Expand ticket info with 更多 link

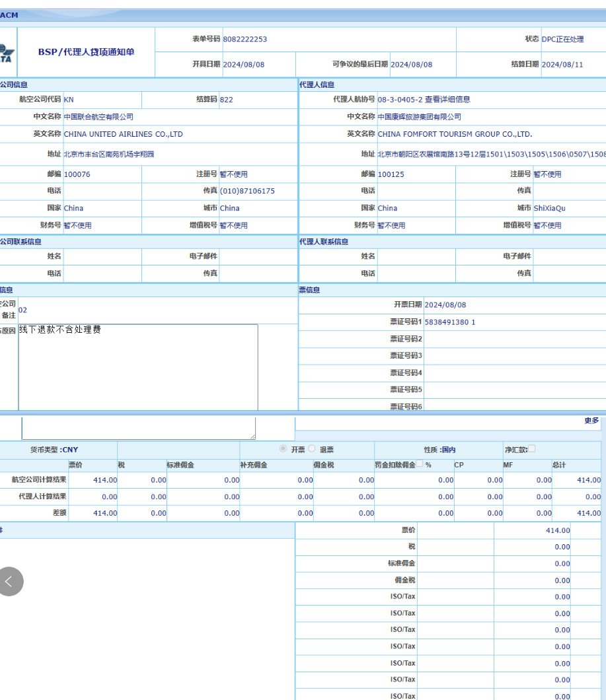[x=591, y=421]
